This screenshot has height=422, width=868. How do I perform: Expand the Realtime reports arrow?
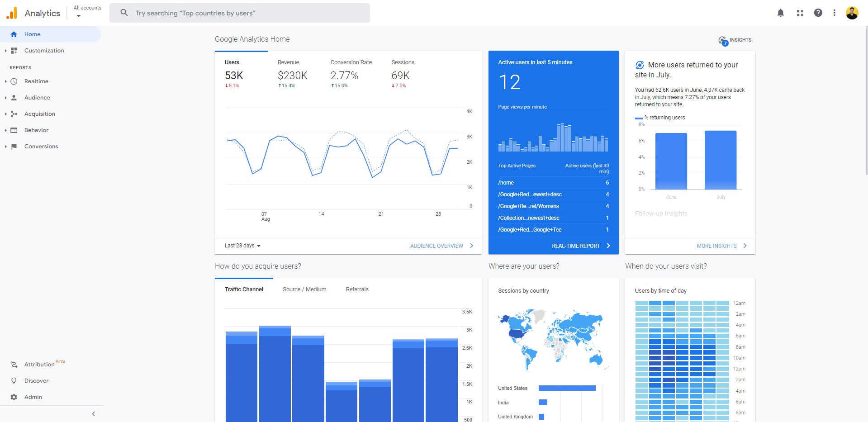tap(5, 81)
